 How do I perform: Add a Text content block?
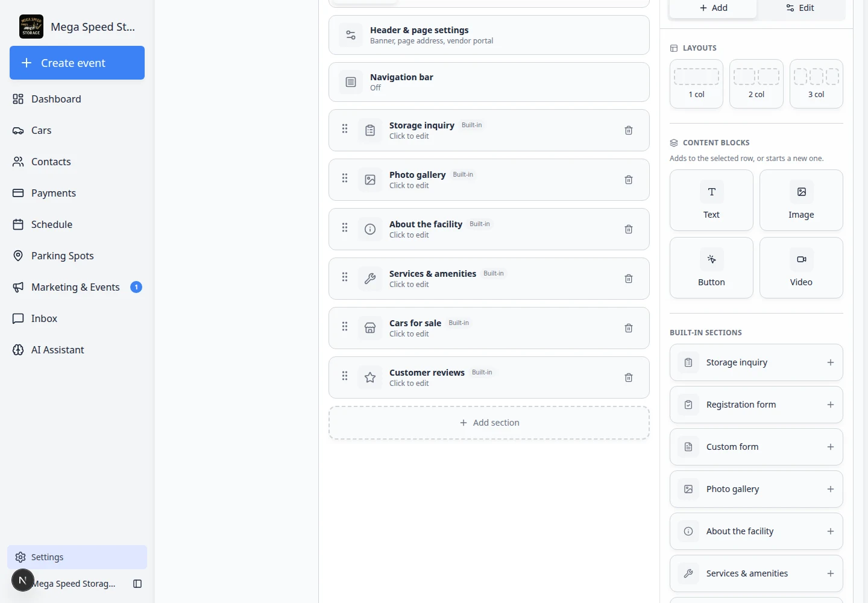(711, 200)
